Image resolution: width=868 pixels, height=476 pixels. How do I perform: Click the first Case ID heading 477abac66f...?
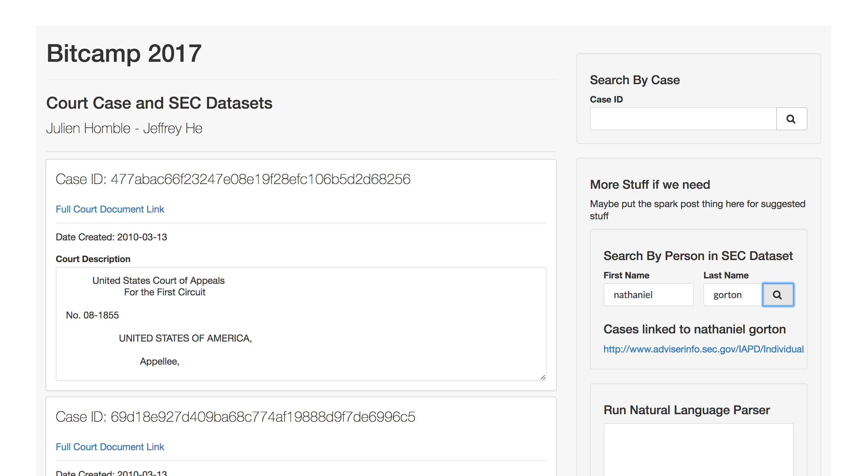click(x=233, y=179)
